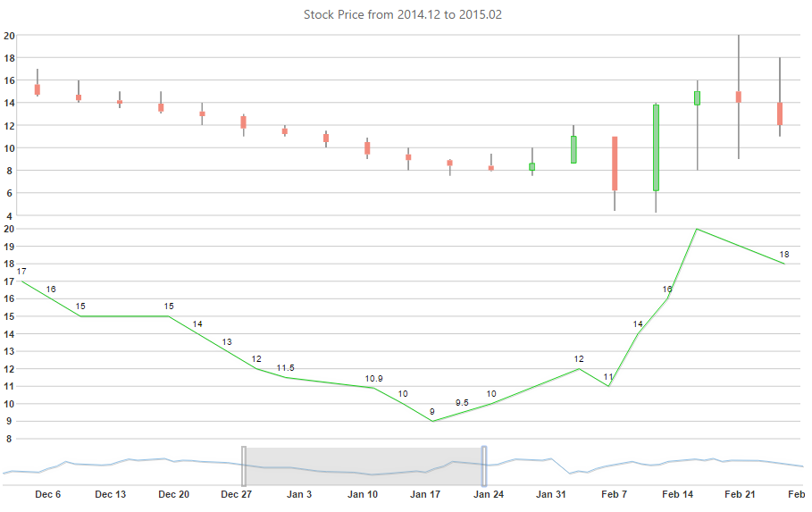Click data label '9' at the line's lowest point

[x=432, y=412]
